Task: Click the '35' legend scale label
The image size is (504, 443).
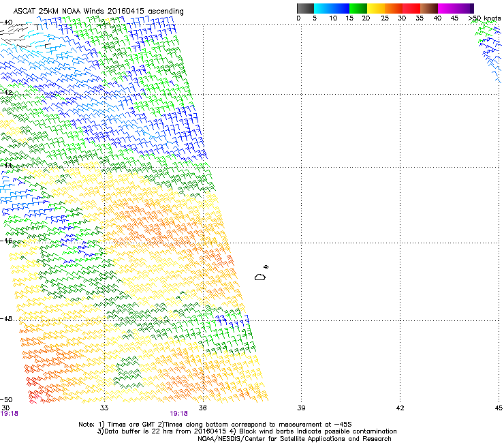Action: click(x=420, y=18)
